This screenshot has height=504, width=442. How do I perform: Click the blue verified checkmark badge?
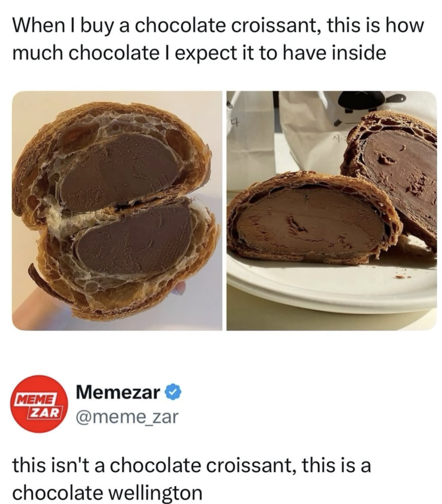[174, 392]
